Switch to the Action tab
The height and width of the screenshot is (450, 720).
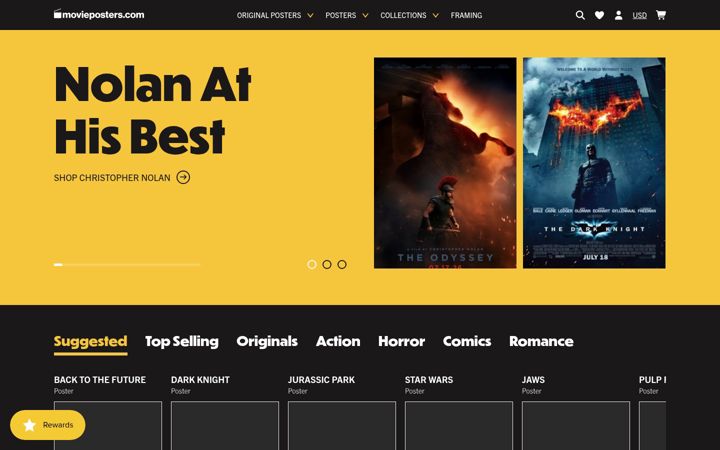click(338, 342)
